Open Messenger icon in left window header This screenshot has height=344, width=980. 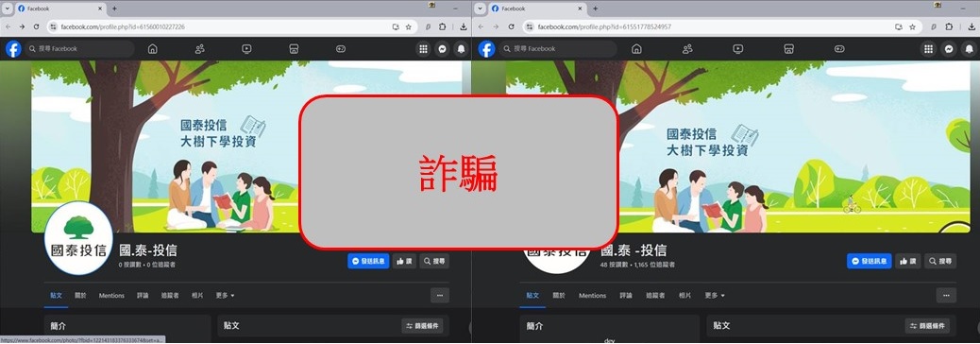click(443, 49)
